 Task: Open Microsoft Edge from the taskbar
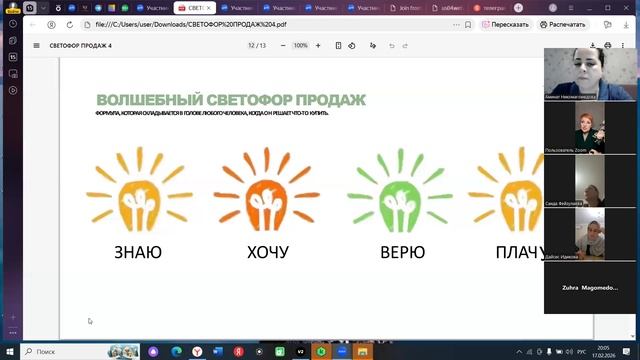pyautogui.click(x=176, y=351)
